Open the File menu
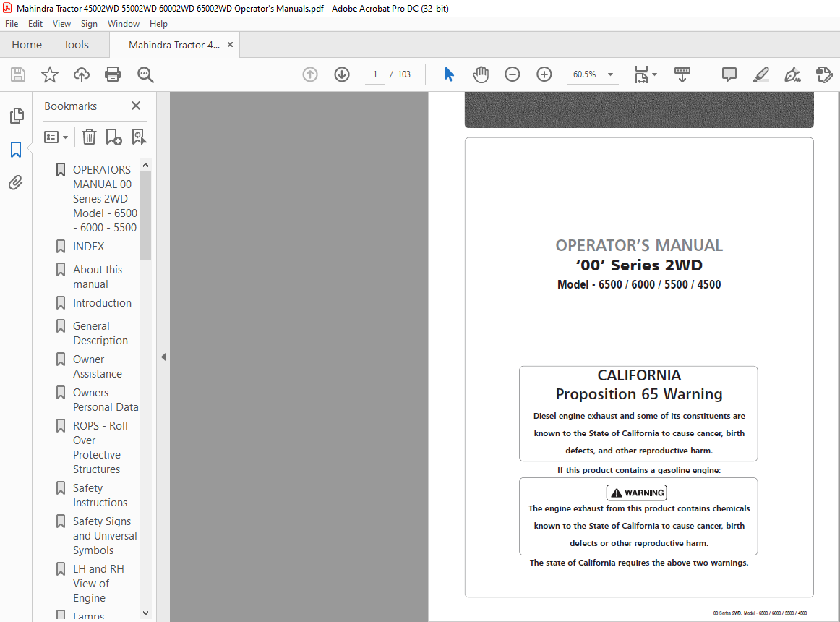The image size is (840, 622). pyautogui.click(x=12, y=24)
